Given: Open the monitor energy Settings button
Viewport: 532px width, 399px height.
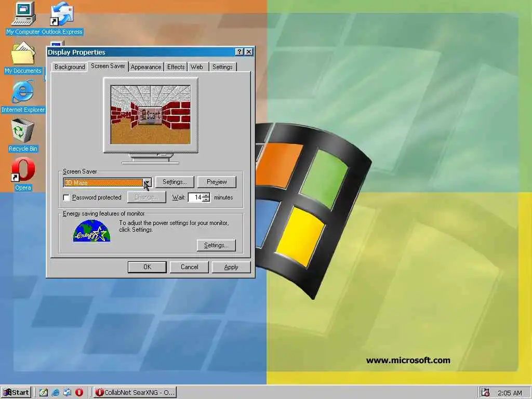Looking at the screenshot, I should [x=216, y=245].
